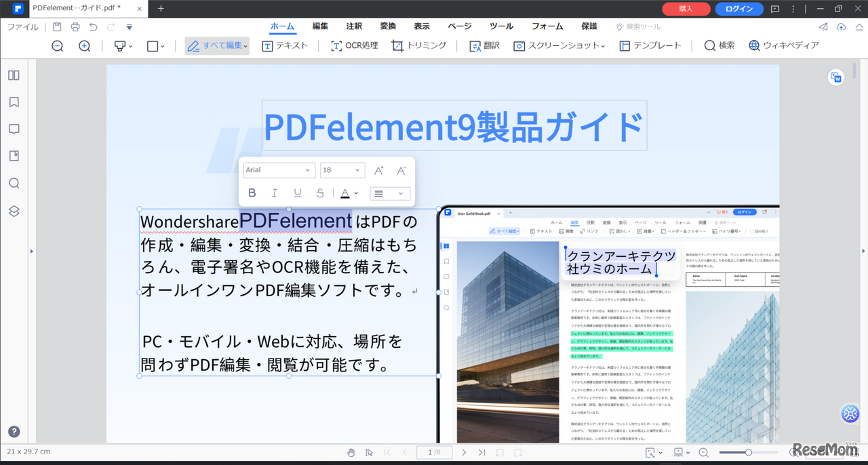Switch to the 注釈 ribbon tab
The height and width of the screenshot is (465, 868).
point(353,26)
